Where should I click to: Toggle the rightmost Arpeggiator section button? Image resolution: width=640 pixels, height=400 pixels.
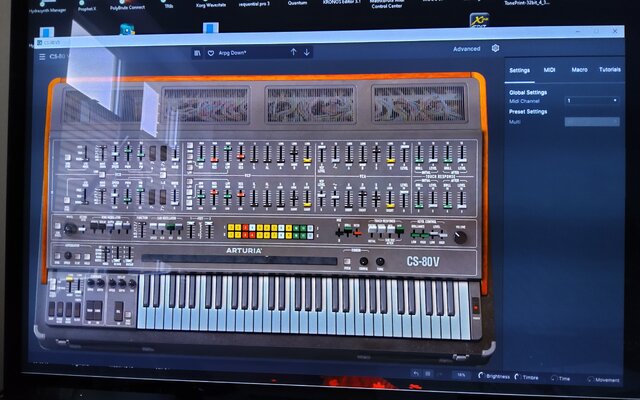click(87, 257)
